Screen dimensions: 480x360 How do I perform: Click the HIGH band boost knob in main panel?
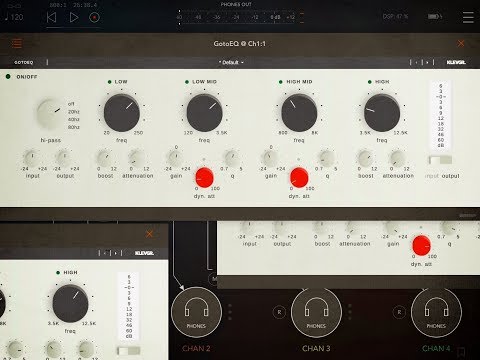tap(366, 157)
